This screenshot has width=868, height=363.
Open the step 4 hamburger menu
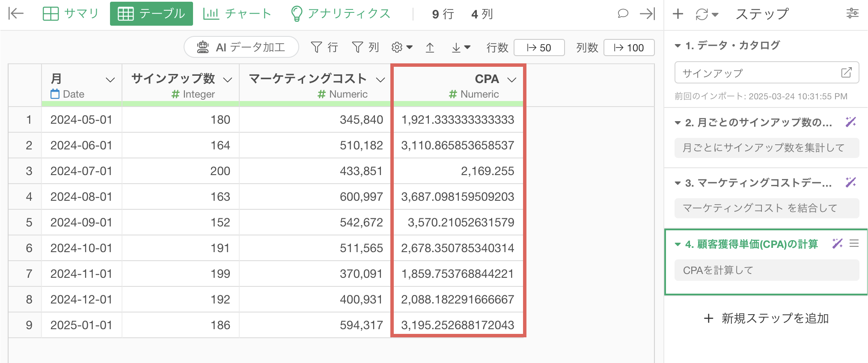coord(854,243)
